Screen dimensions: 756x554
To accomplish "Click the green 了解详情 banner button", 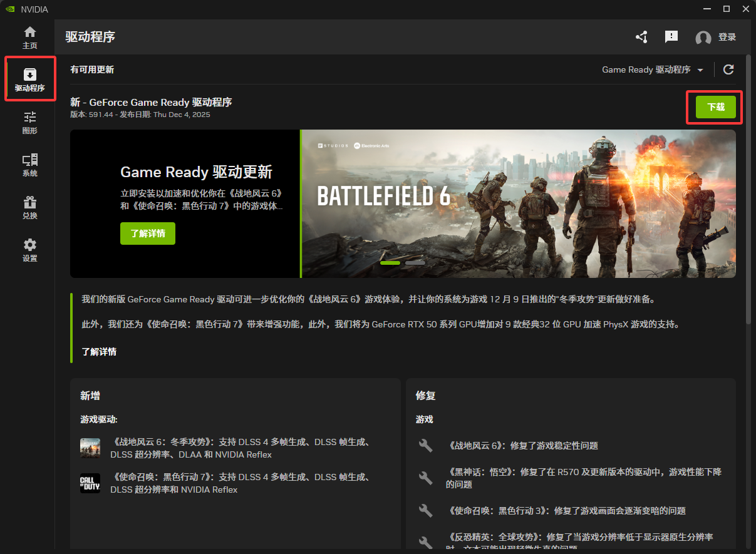I will (148, 233).
